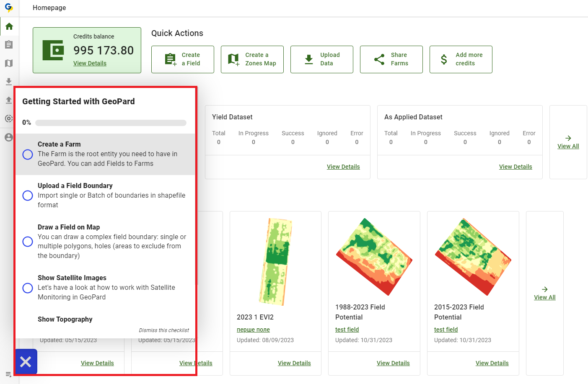The image size is (588, 384).
Task: Click the Upload Data quick action
Action: (322, 59)
